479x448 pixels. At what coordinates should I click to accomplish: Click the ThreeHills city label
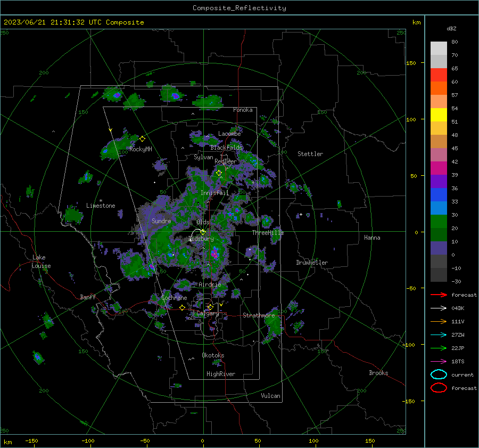click(268, 233)
